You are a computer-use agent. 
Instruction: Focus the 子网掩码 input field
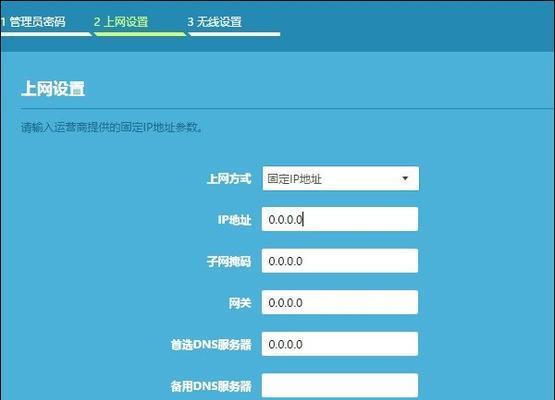(x=340, y=261)
